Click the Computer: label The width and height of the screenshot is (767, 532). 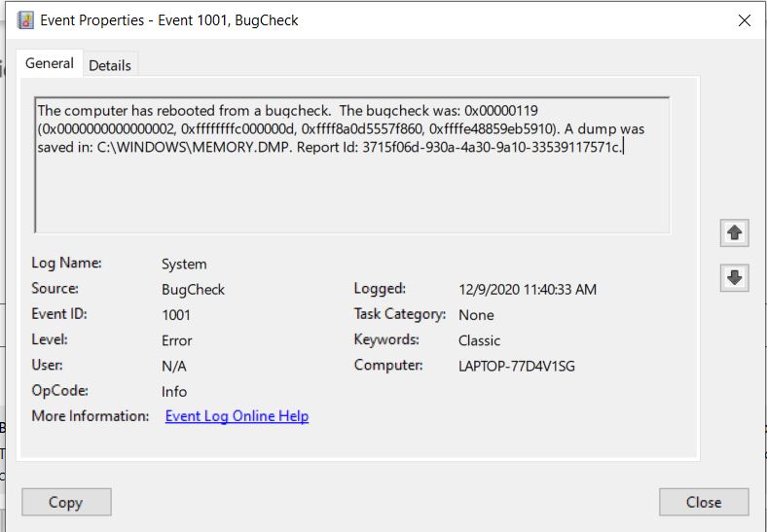point(388,366)
